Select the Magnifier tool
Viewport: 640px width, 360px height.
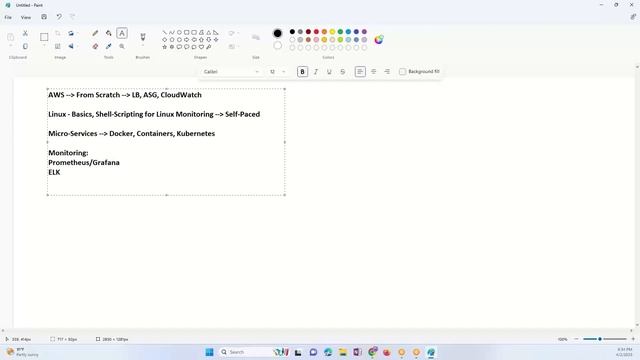(x=122, y=47)
